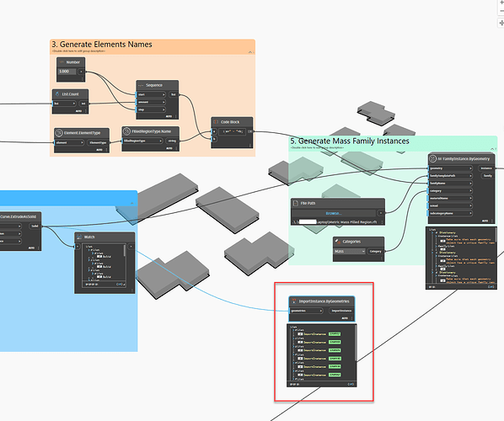
Task: Open the Mass category dropdown
Action: (350, 252)
